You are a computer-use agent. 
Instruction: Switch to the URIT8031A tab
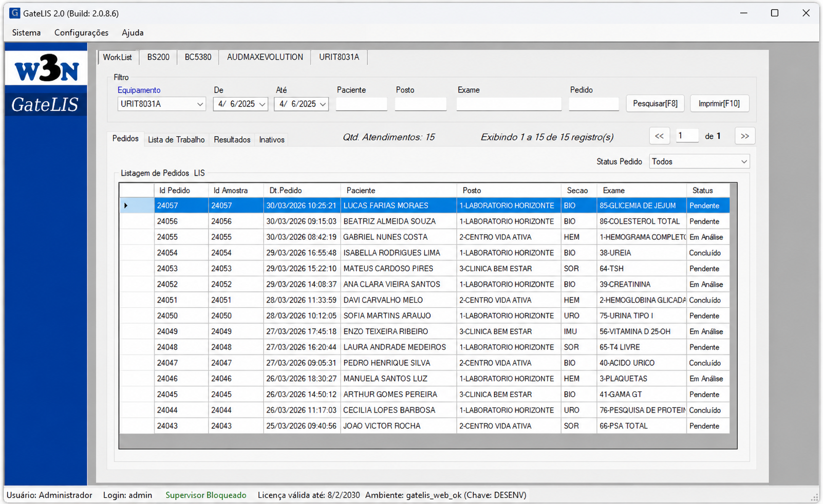(x=339, y=57)
